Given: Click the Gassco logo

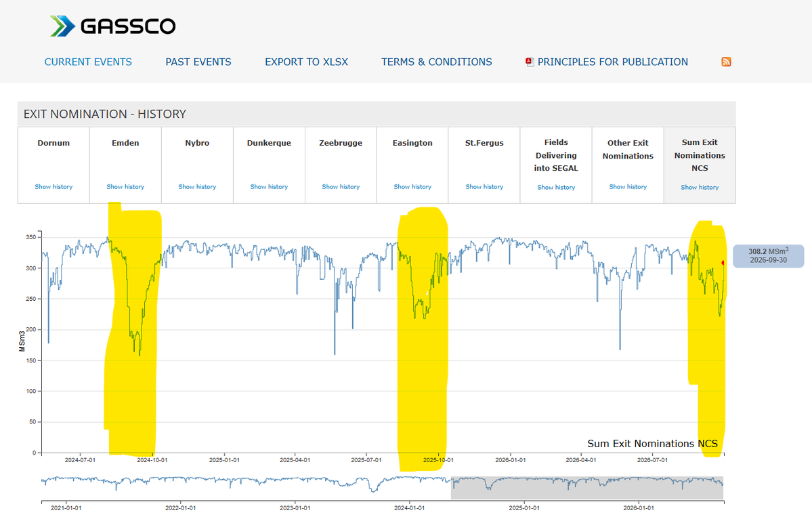Looking at the screenshot, I should pos(112,26).
